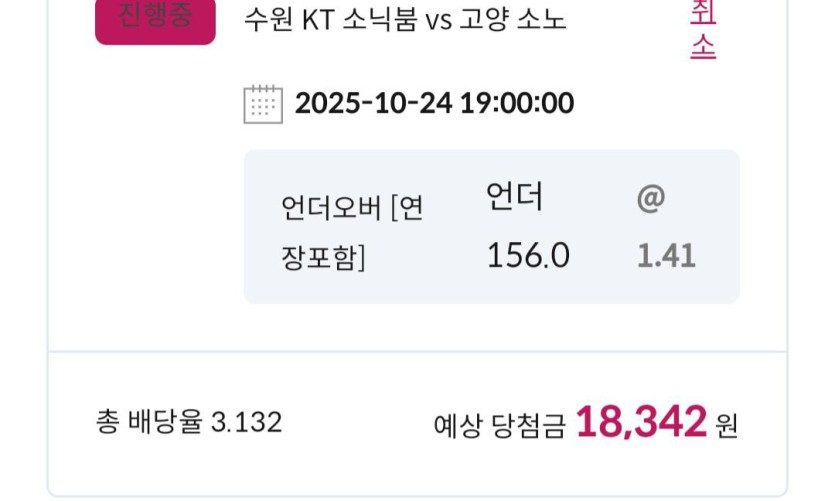Select the 언더 pick text
The height and width of the screenshot is (501, 835).
point(514,198)
